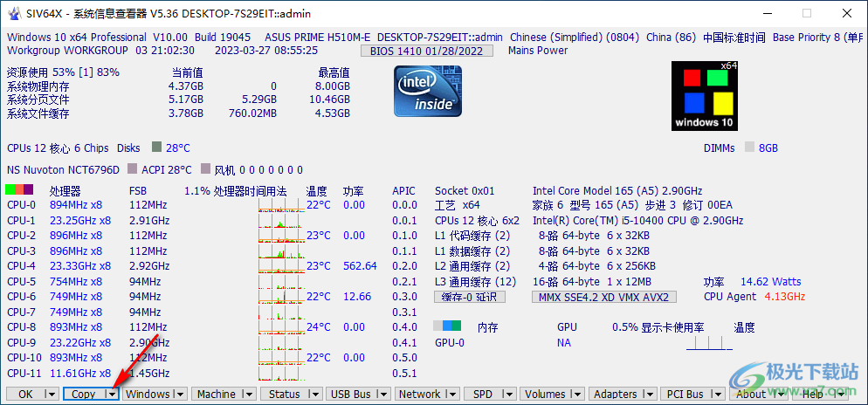The height and width of the screenshot is (405, 868).
Task: Click the L3 通用缓存 (12) label
Action: pos(476,282)
